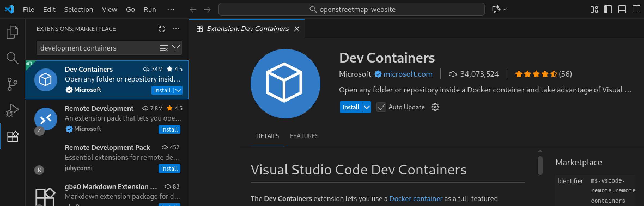The image size is (644, 206).
Task: Open the Selection menu
Action: [x=78, y=10]
